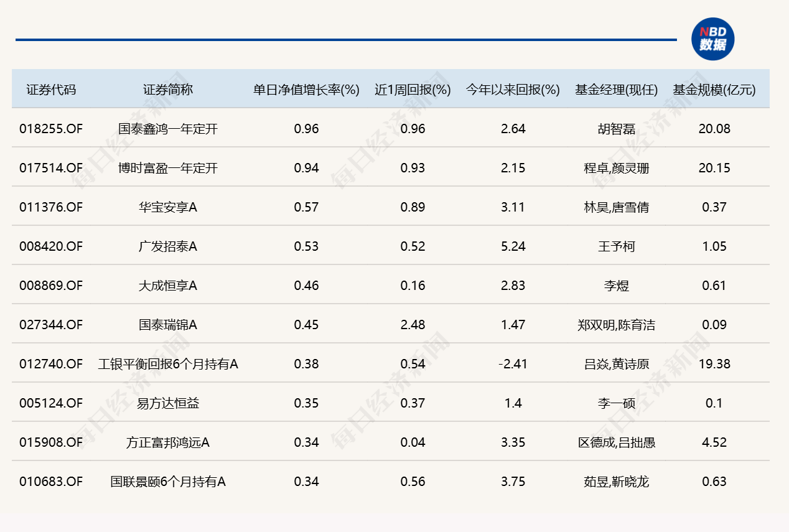Click the NBD数据 logo icon
Screen dimensions: 789x532
coord(713,39)
